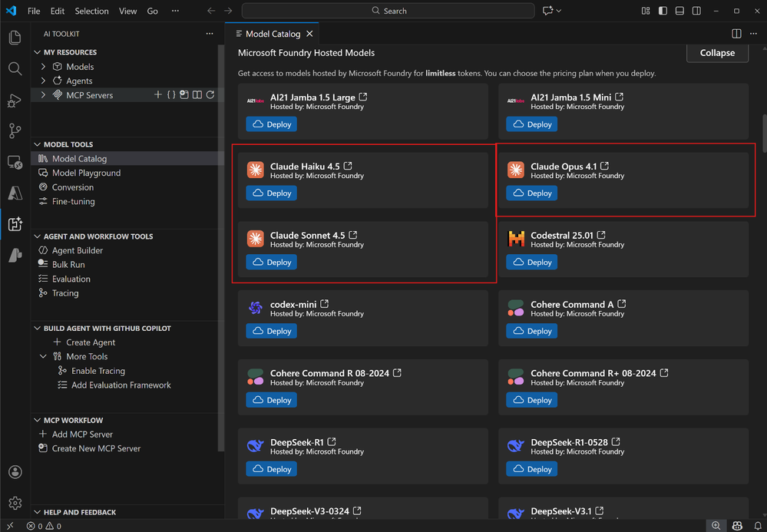Viewport: 767px width, 532px height.
Task: Expand the Models tree node
Action: (44, 67)
